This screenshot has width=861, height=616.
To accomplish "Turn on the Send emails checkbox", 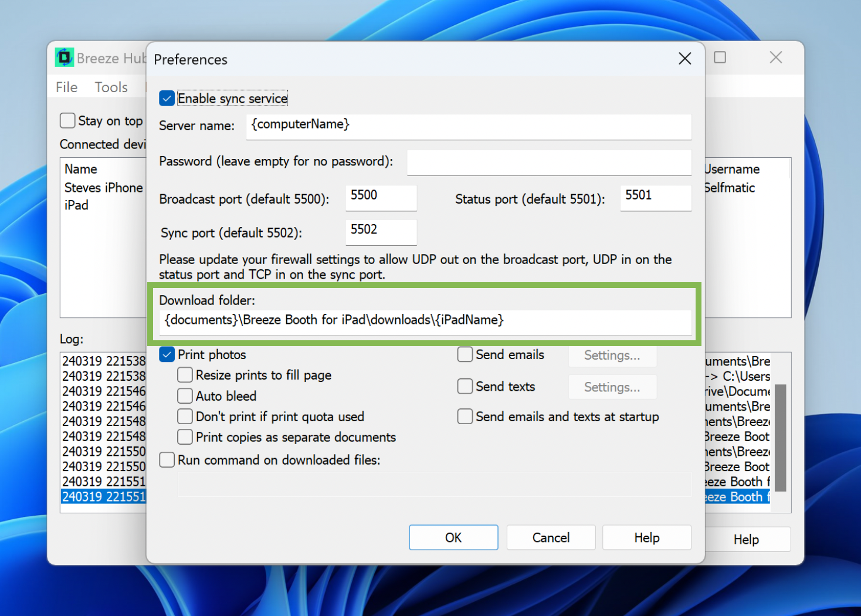I will 465,355.
